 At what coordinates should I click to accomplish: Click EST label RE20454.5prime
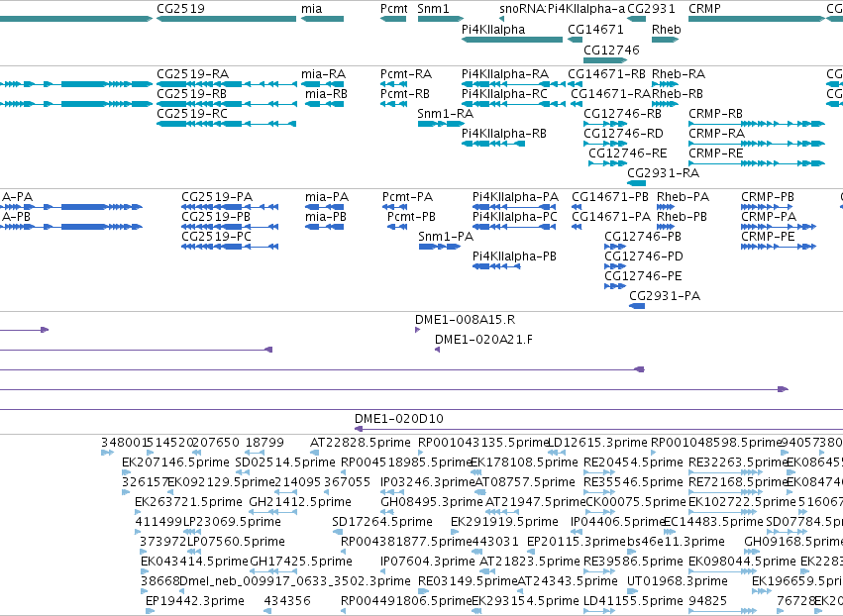point(634,462)
